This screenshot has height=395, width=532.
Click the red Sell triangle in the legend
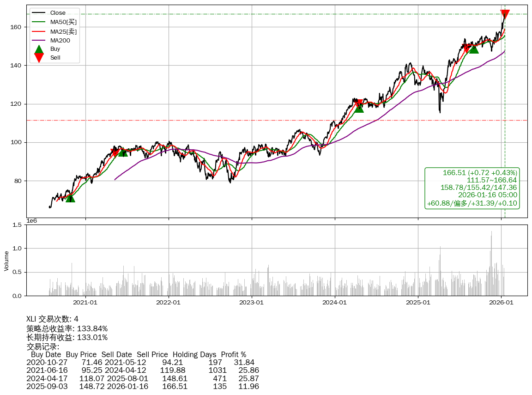click(x=39, y=58)
